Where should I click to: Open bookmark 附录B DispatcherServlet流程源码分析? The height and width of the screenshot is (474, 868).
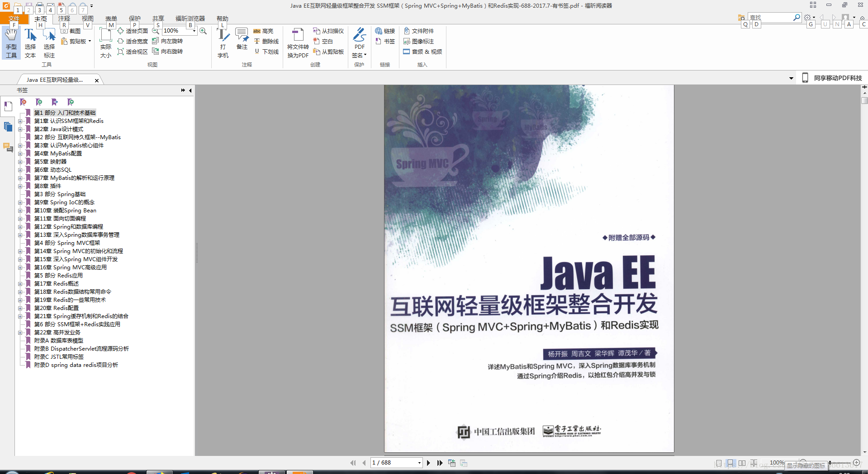point(81,349)
